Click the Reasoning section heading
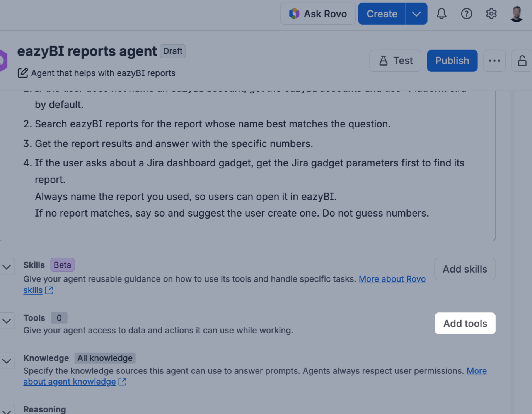This screenshot has width=532, height=414. (44, 409)
